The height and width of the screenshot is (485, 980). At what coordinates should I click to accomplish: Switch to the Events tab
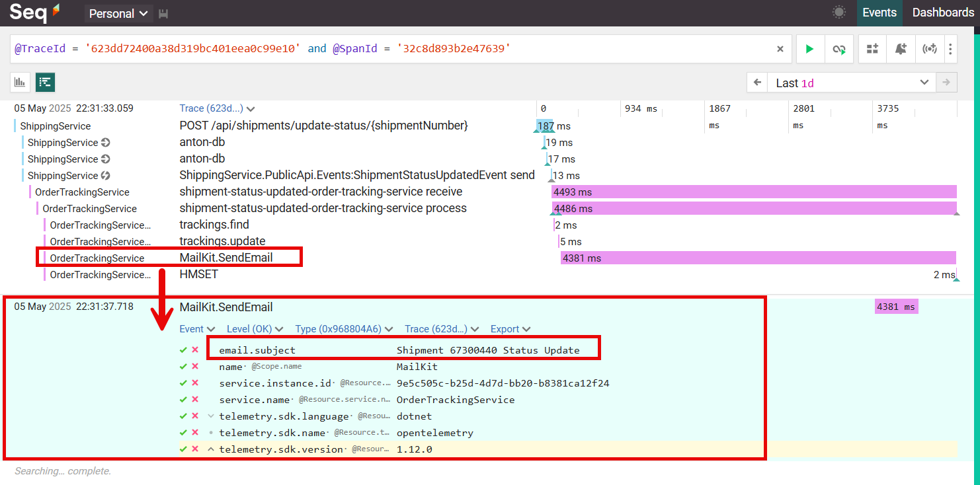tap(879, 13)
